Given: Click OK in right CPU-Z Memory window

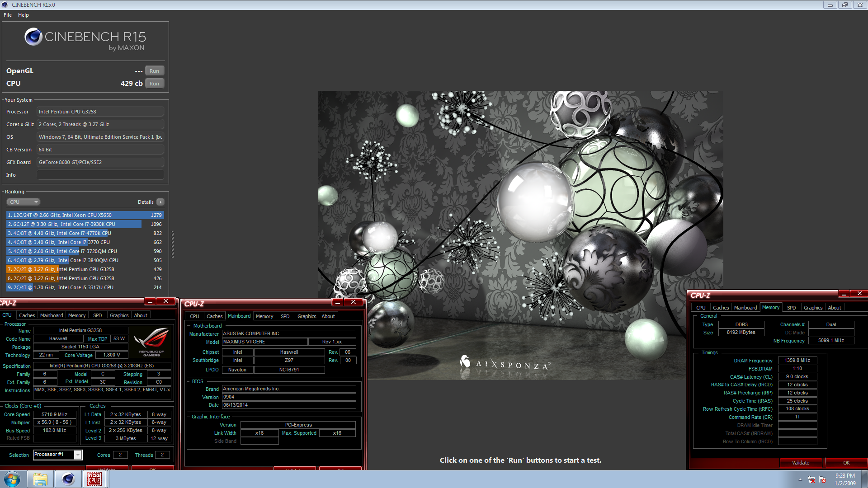Looking at the screenshot, I should click(x=846, y=463).
